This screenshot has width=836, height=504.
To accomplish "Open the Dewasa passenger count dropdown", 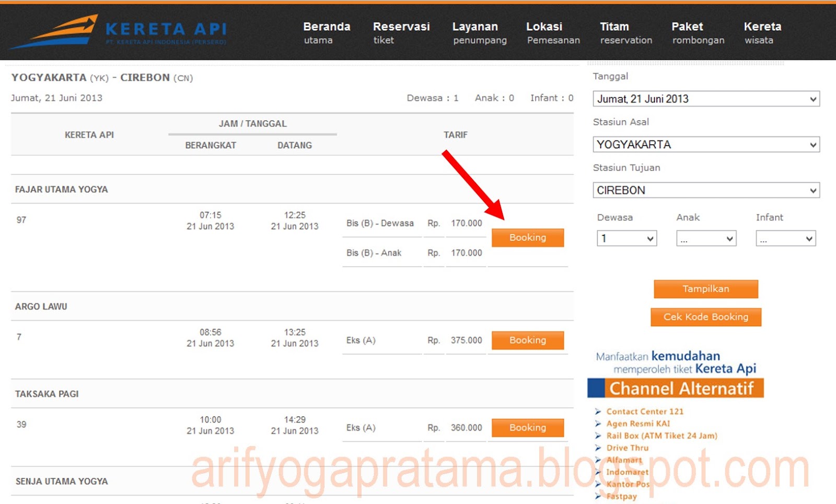I will click(x=626, y=239).
